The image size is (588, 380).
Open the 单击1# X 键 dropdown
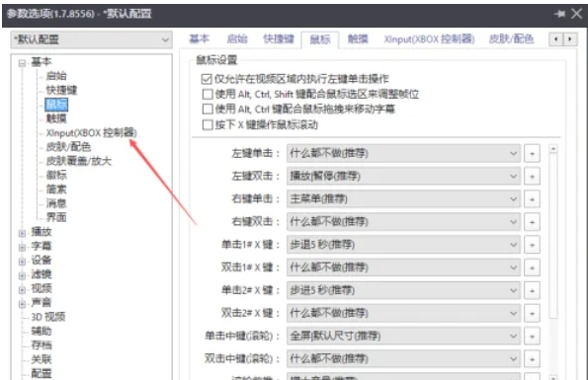[x=403, y=245]
